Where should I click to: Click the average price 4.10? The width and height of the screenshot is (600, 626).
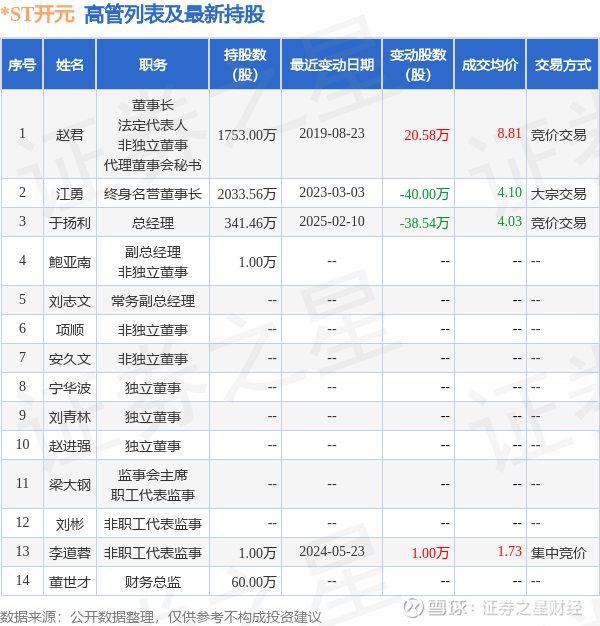click(509, 192)
